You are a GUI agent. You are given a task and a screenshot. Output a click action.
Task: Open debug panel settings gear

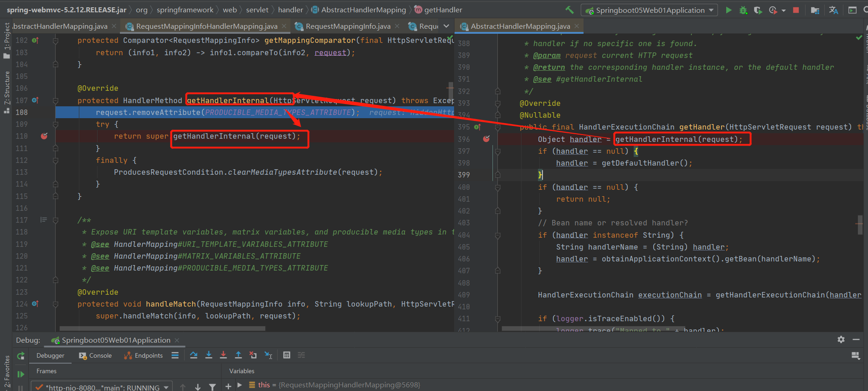point(841,339)
